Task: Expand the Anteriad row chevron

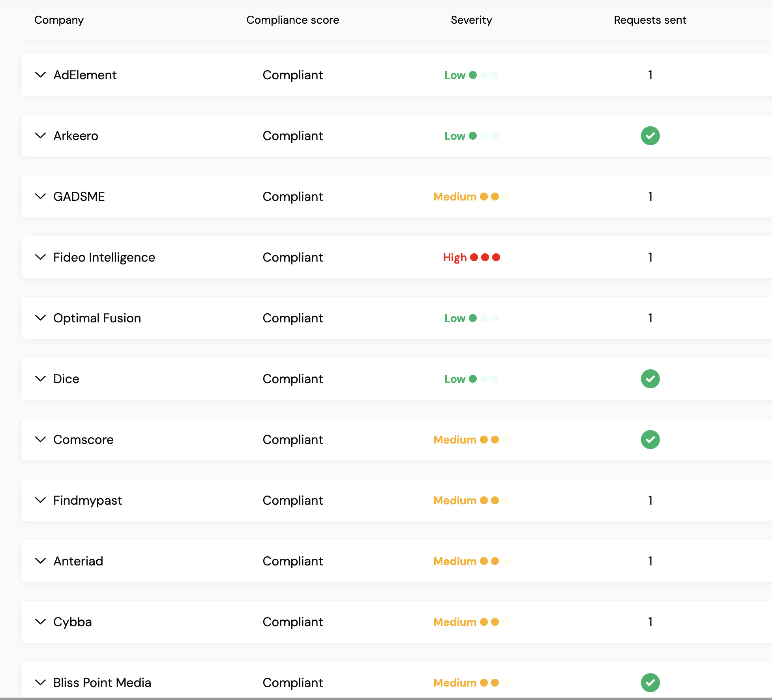Action: tap(40, 561)
